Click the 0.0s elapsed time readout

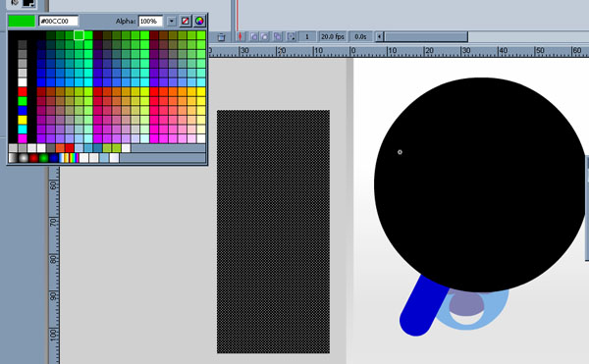point(360,36)
